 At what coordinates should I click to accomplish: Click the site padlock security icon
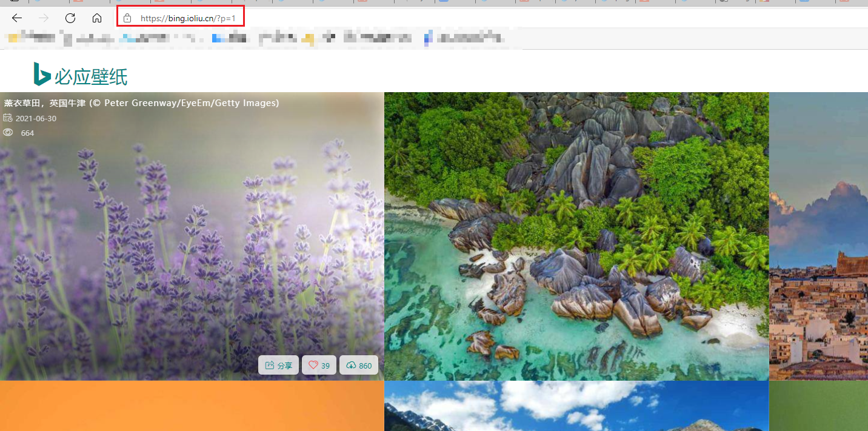point(127,18)
